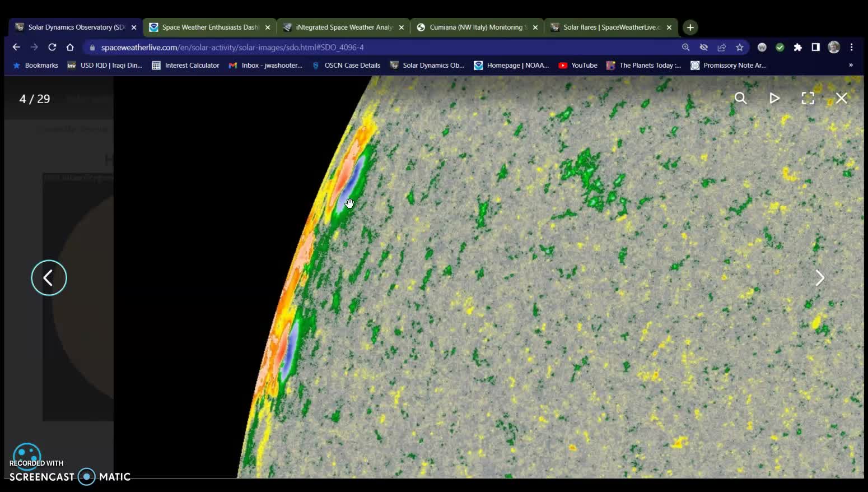Open the Interest Calculator bookmark
The height and width of the screenshot is (492, 868).
[185, 66]
